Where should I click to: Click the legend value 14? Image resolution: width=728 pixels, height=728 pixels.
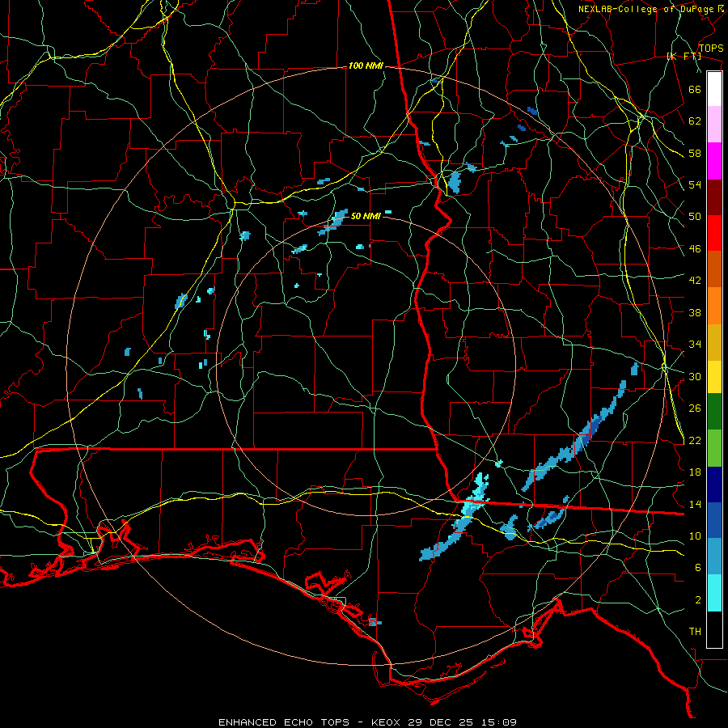695,504
